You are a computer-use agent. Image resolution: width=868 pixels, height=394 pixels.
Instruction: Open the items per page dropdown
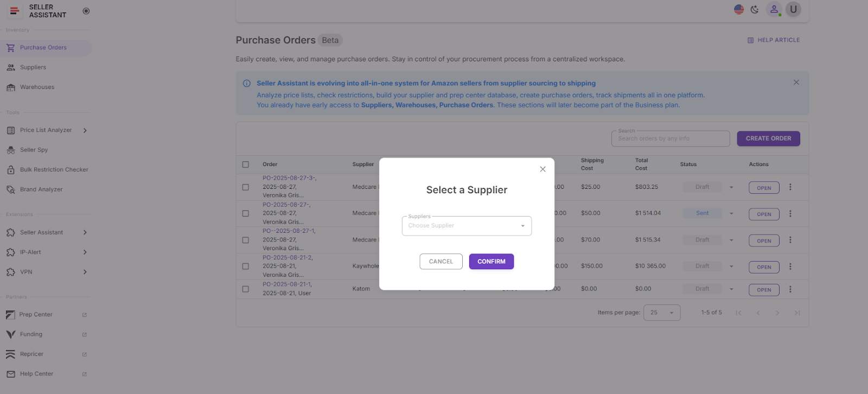[x=661, y=313]
